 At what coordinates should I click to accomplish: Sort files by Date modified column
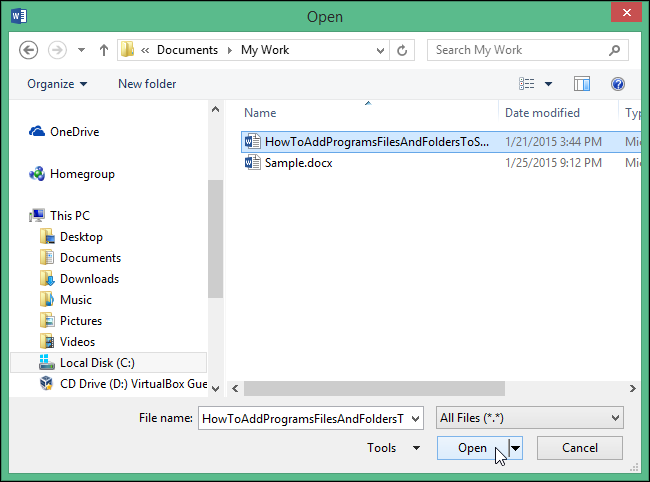coord(542,113)
